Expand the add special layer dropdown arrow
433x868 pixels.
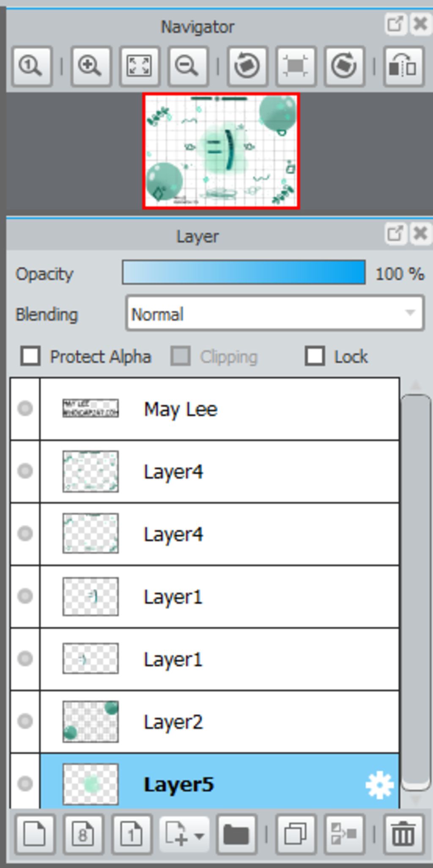[x=199, y=835]
